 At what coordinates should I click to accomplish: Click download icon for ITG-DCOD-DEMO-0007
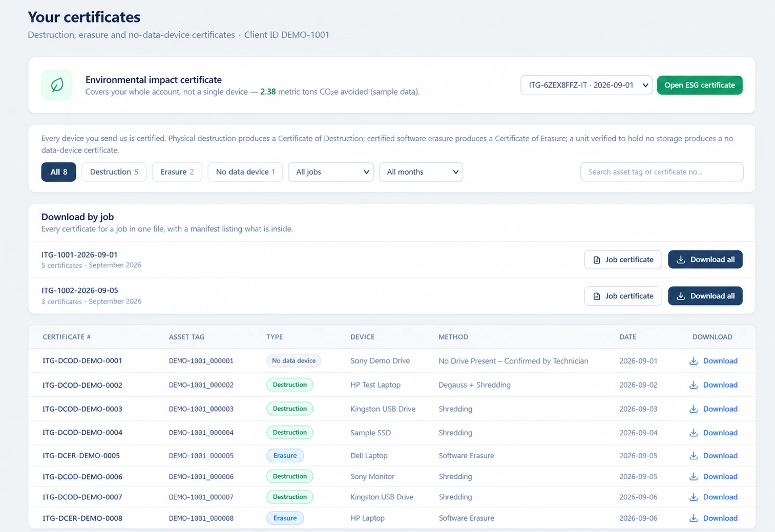coord(694,497)
